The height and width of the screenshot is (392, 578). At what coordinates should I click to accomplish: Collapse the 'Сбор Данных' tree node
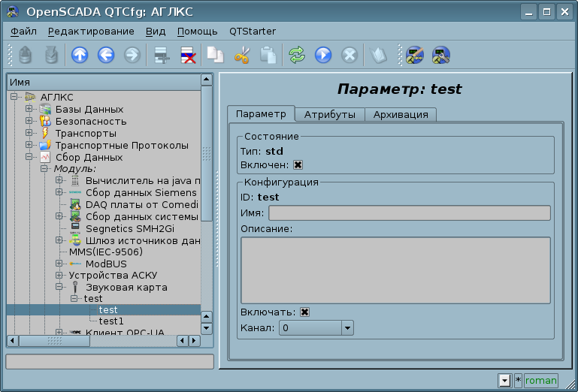[x=29, y=157]
